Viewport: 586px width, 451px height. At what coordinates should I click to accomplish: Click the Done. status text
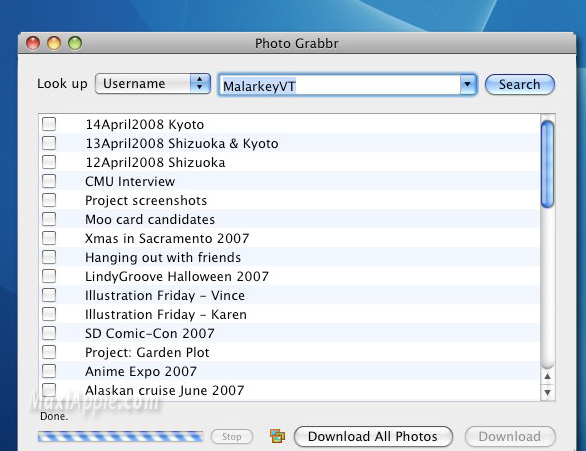click(x=54, y=416)
